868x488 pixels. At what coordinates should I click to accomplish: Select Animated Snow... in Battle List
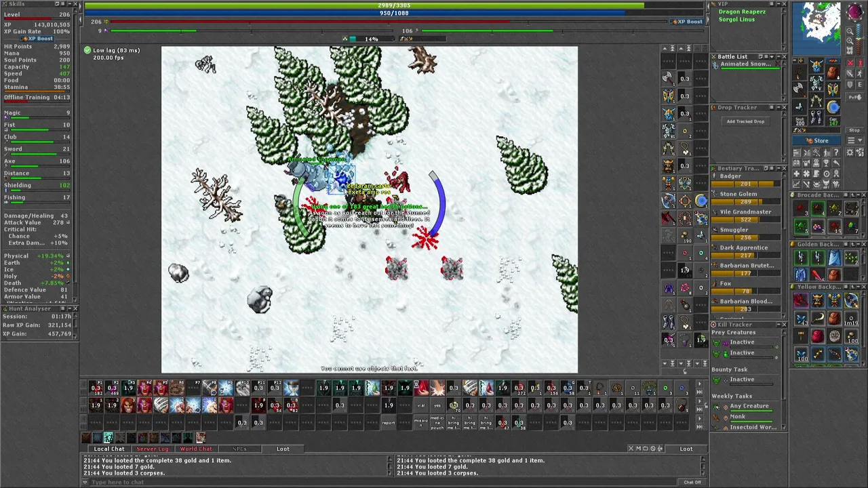(745, 66)
